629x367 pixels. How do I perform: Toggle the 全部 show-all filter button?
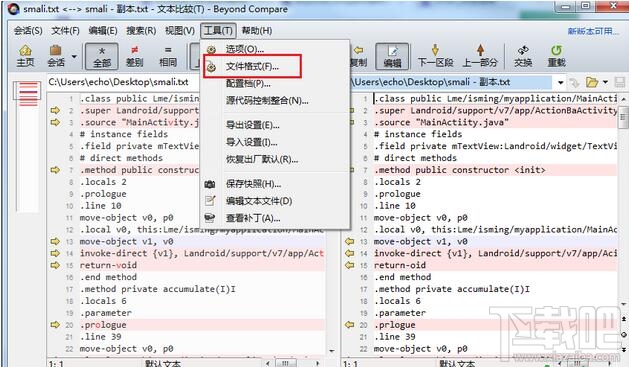(x=102, y=56)
